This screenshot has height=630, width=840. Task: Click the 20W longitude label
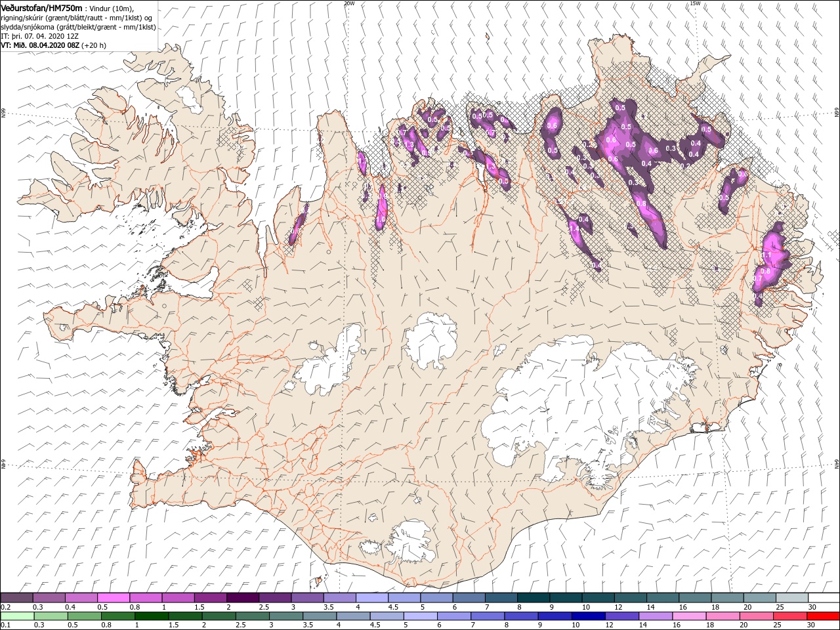point(349,3)
